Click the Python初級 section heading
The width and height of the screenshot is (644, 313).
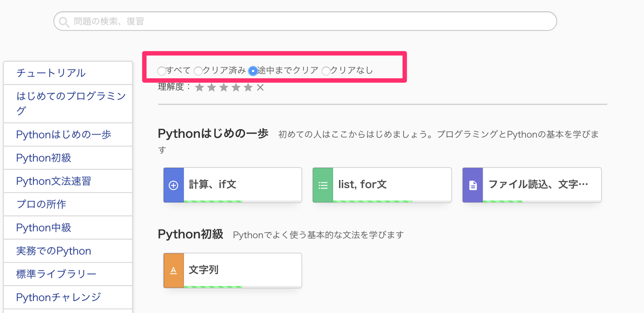tap(191, 234)
